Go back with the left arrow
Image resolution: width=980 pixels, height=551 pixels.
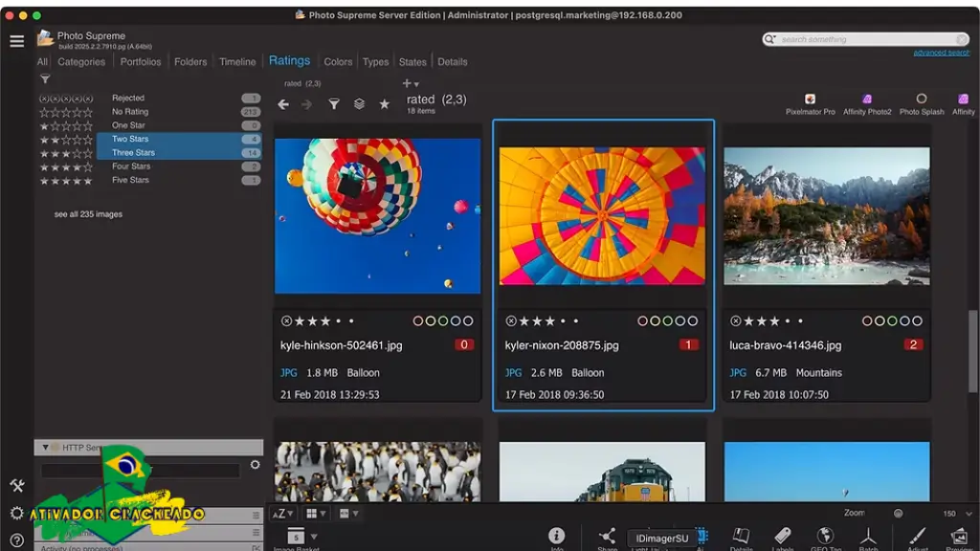pos(283,104)
